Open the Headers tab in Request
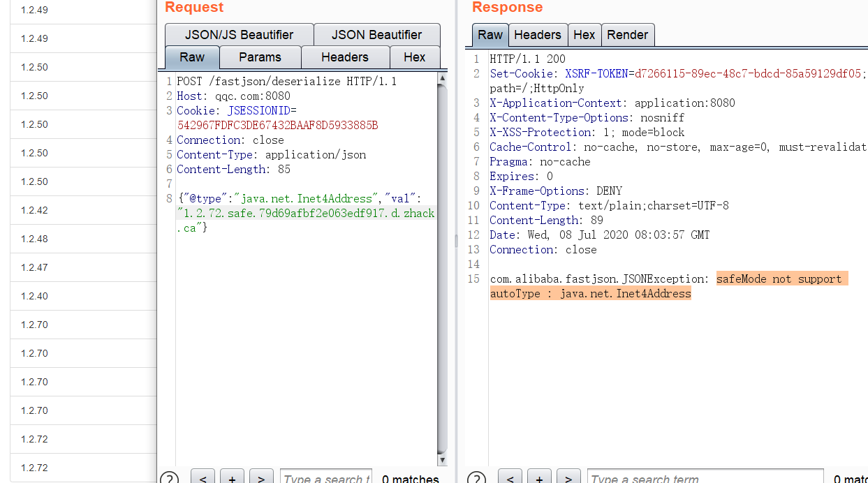 click(345, 57)
